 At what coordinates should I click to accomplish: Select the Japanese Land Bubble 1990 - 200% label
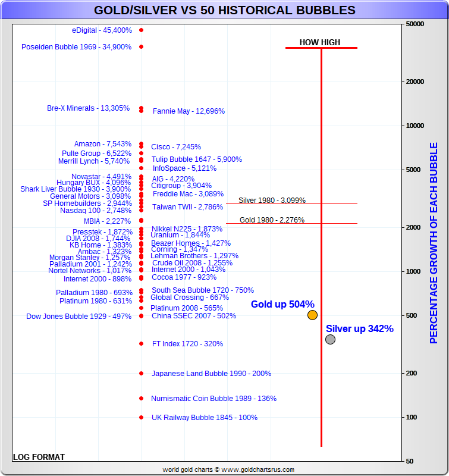click(x=212, y=374)
